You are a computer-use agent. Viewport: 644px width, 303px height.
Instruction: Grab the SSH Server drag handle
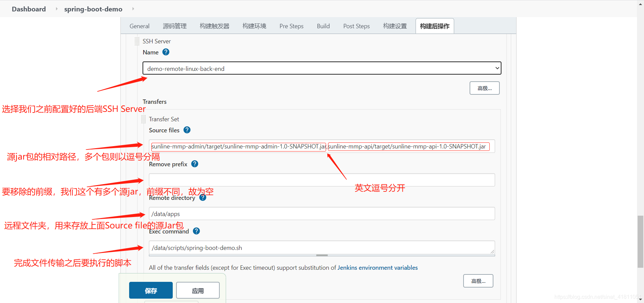click(137, 41)
